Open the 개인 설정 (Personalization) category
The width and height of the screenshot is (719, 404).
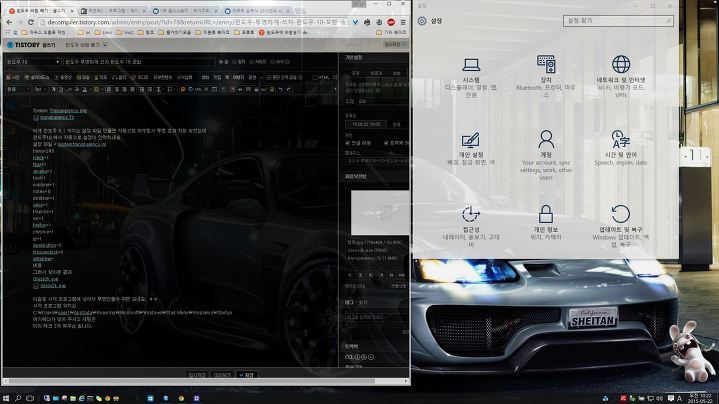click(471, 149)
